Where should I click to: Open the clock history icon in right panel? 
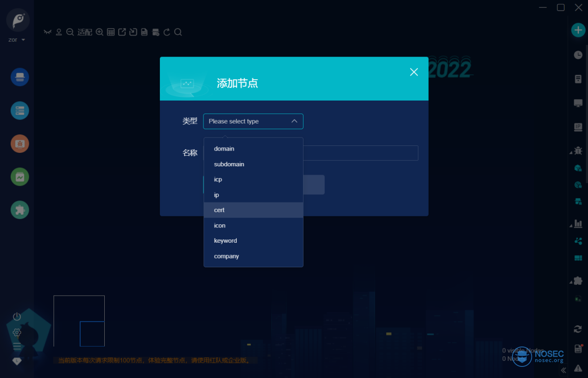click(578, 55)
